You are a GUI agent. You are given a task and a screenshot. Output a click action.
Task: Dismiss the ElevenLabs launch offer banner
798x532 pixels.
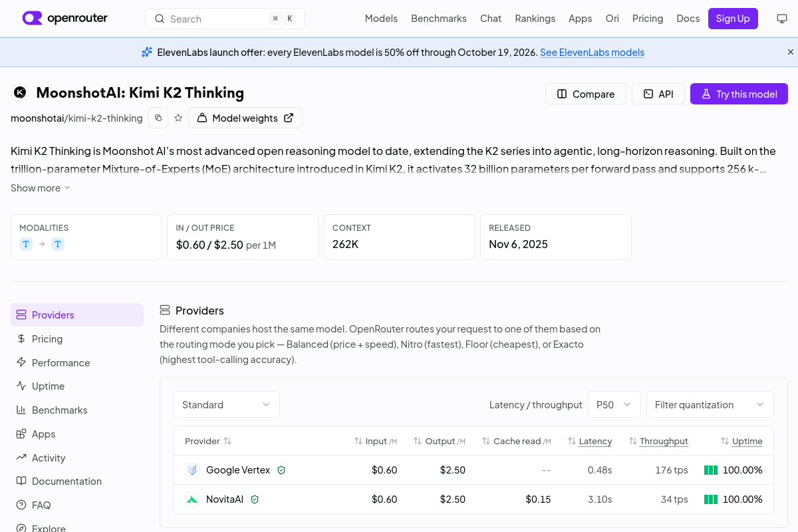coord(791,52)
